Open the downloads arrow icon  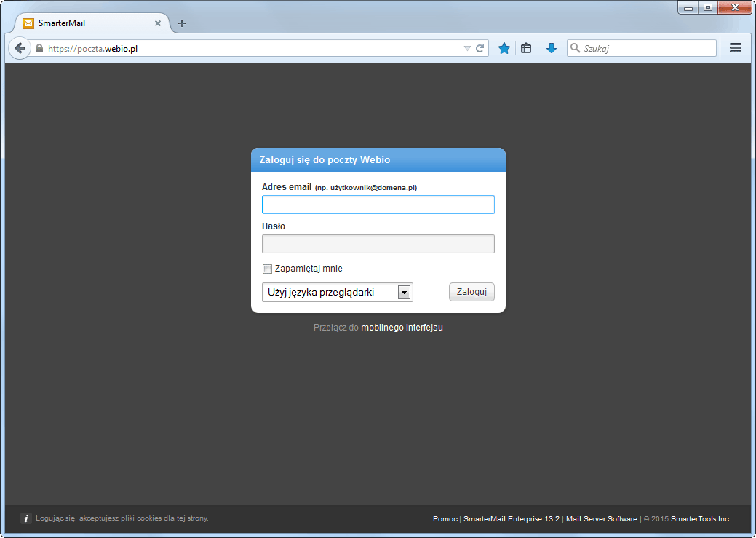coord(551,48)
